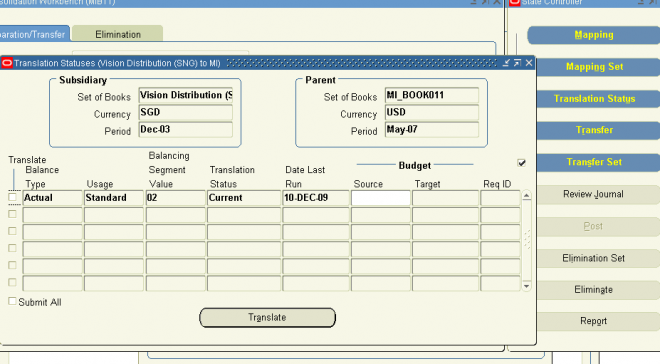
Task: Click Date Last Run cell 10-DEC-09
Action: click(316, 198)
